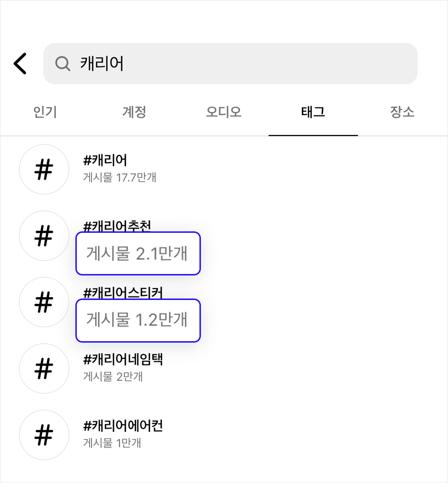Switch to the 인기 tab
Image resolution: width=448 pixels, height=483 pixels.
point(45,112)
